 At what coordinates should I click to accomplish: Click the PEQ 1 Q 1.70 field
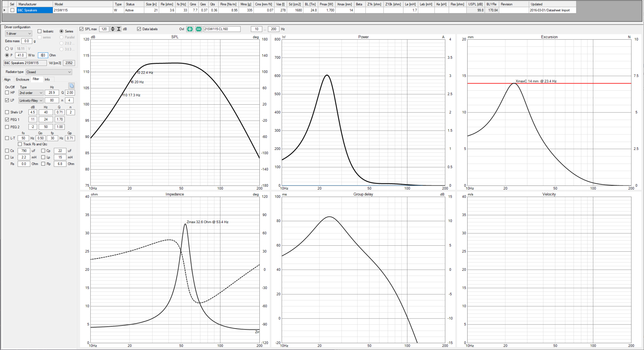click(60, 119)
